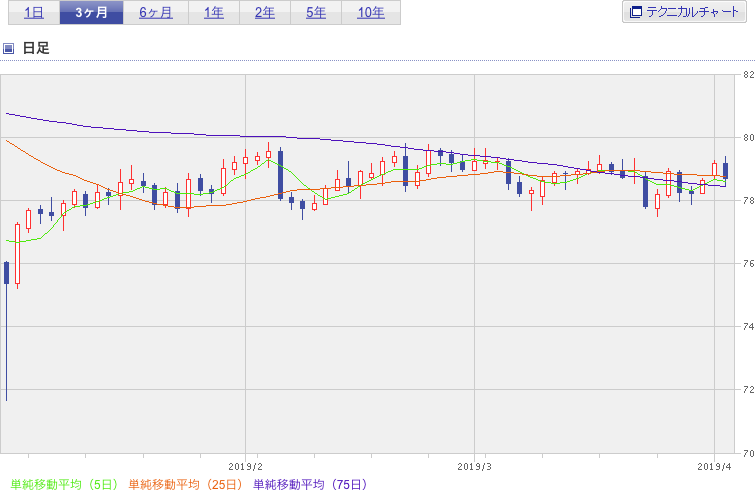The image size is (755, 493).
Task: Choose the 5年 range tab
Action: click(316, 13)
